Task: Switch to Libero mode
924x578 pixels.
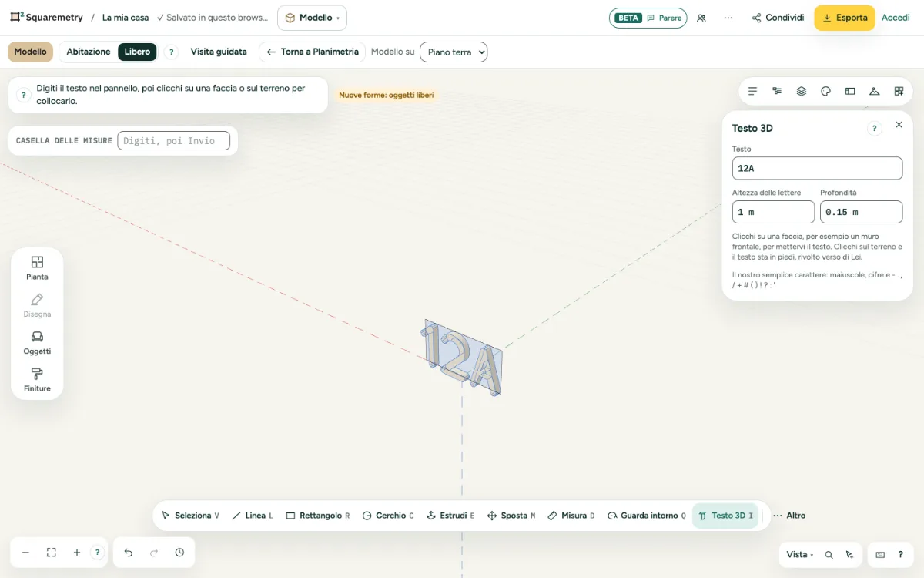Action: pyautogui.click(x=137, y=52)
